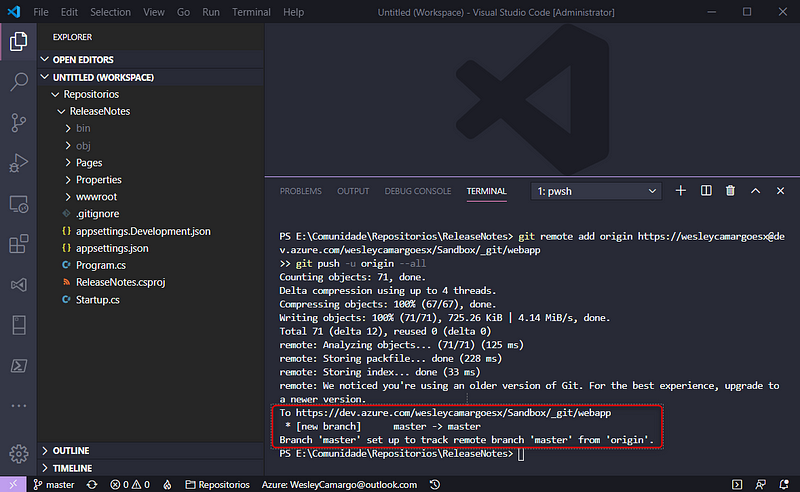Open the terminal selector dropdown '1: pwsh'
The height and width of the screenshot is (492, 800).
(x=598, y=190)
